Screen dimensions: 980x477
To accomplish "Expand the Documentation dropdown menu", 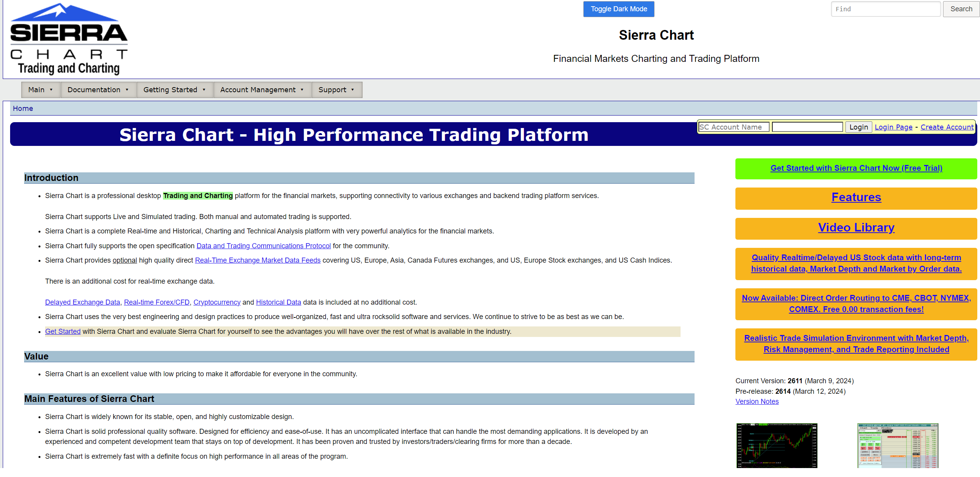I will coord(98,90).
